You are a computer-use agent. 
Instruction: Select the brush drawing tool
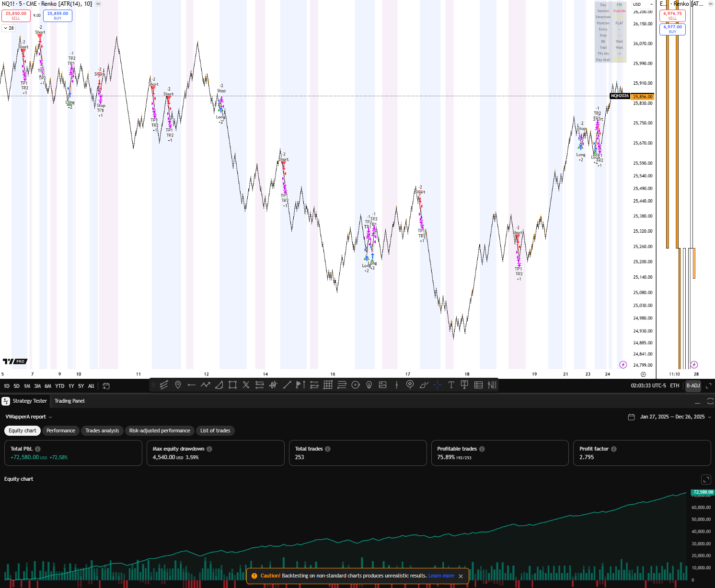pyautogui.click(x=424, y=385)
